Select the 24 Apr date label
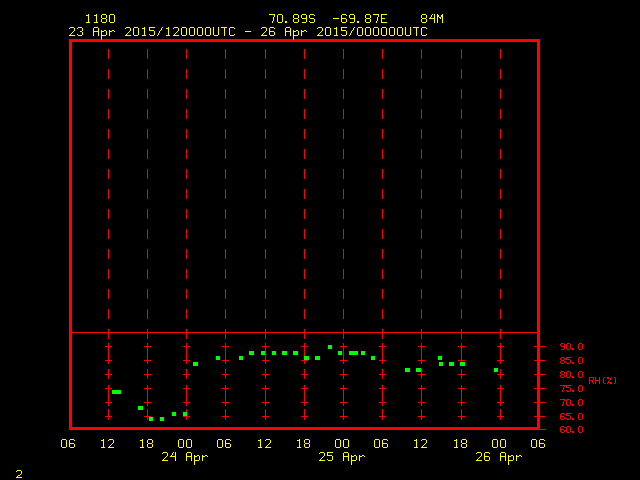640x480 pixels. point(184,457)
